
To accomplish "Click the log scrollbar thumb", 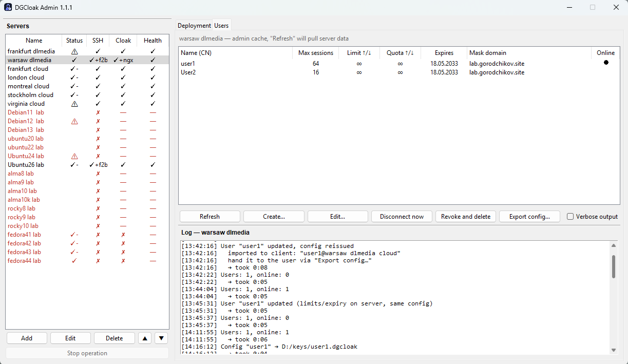I will 614,266.
